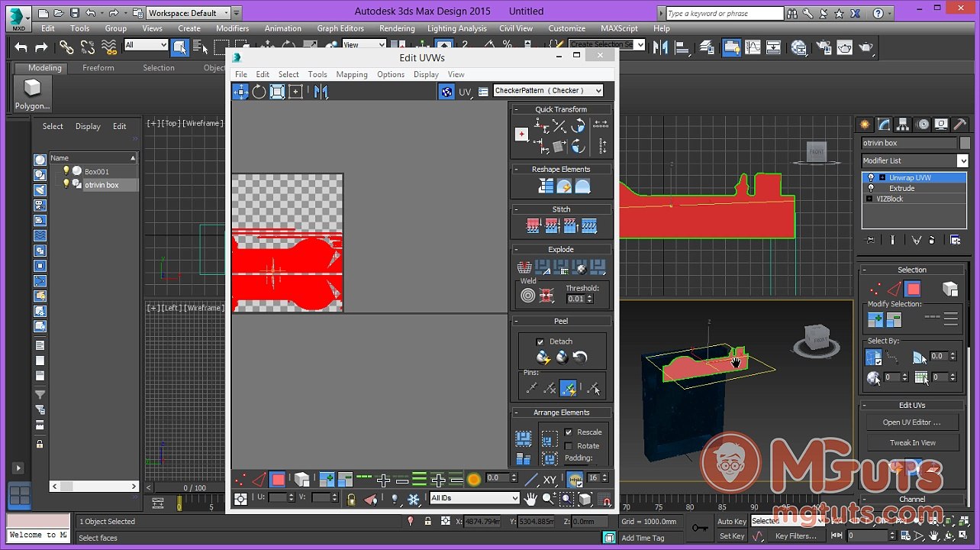Screen dimensions: 980x550
Task: Click the Pin selected vertices icon
Action: [532, 388]
